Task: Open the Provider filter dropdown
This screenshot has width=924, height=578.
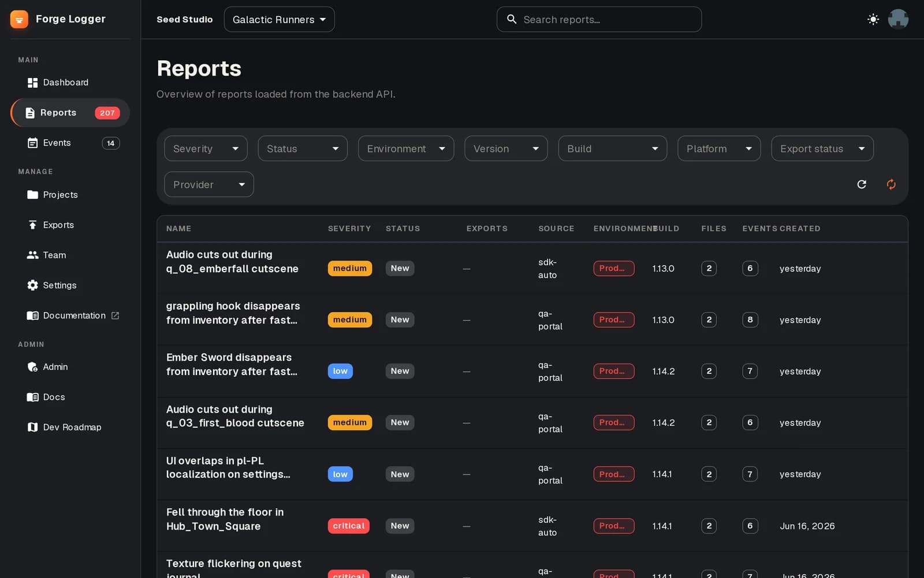Action: coord(209,184)
